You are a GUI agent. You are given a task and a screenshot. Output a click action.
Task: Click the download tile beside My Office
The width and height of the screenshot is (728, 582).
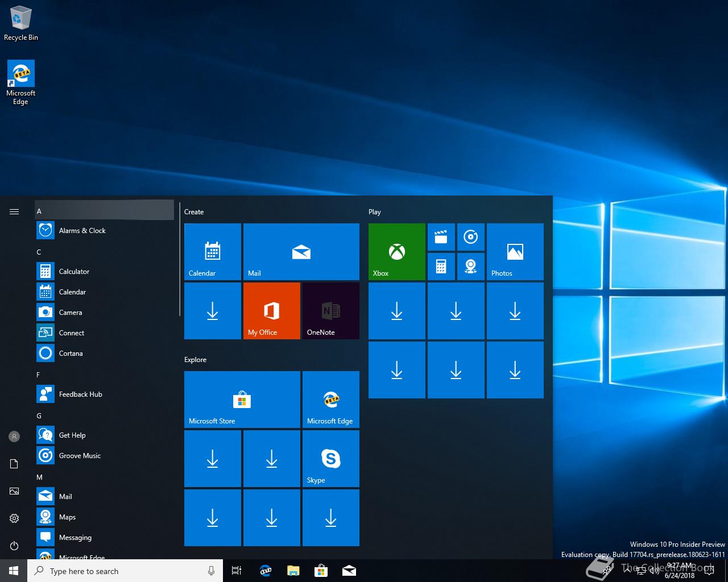(x=213, y=311)
